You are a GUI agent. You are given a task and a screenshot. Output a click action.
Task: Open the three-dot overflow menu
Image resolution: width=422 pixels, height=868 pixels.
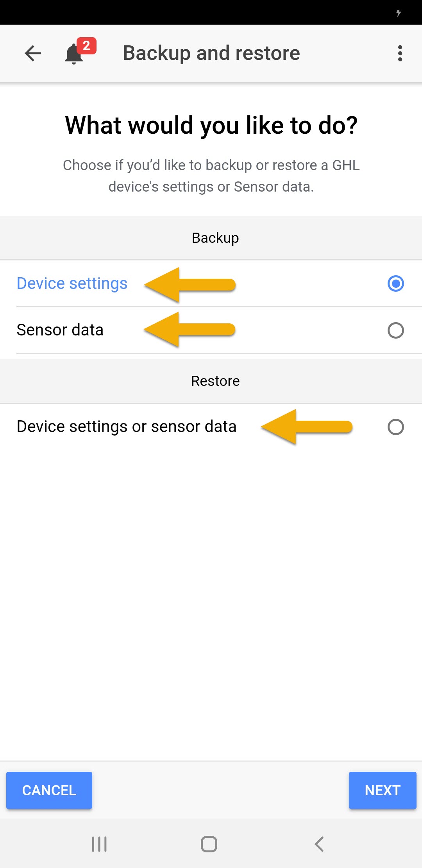point(400,54)
